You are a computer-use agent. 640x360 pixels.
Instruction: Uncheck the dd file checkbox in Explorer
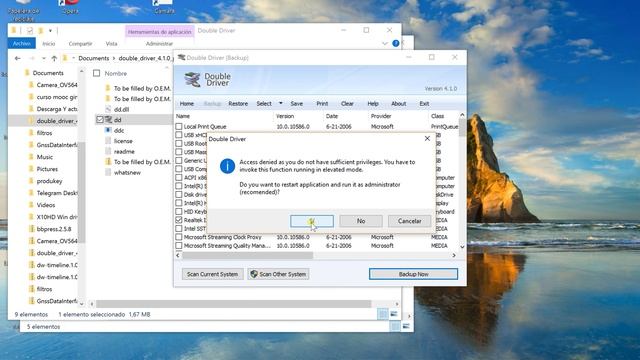click(100, 120)
